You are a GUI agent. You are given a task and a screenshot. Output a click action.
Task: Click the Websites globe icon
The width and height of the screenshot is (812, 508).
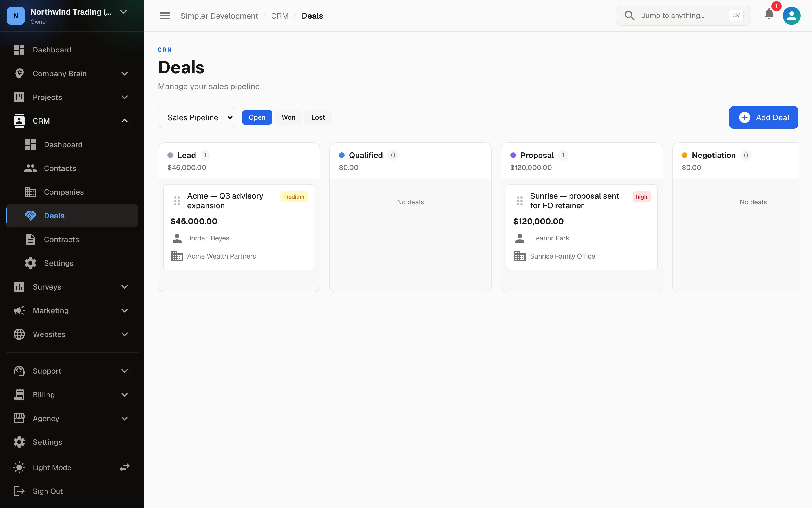pos(19,334)
